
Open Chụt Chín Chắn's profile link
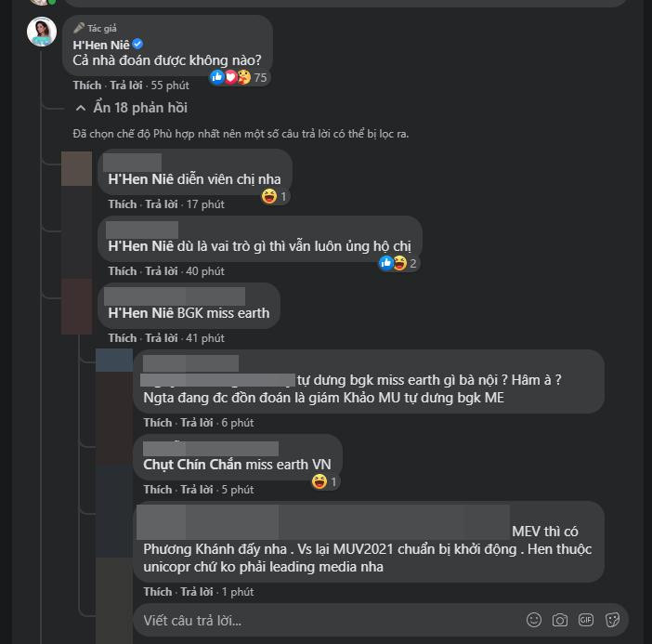192,464
